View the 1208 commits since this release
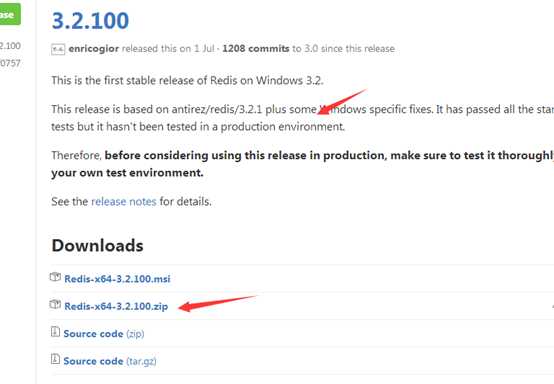 tap(256, 49)
